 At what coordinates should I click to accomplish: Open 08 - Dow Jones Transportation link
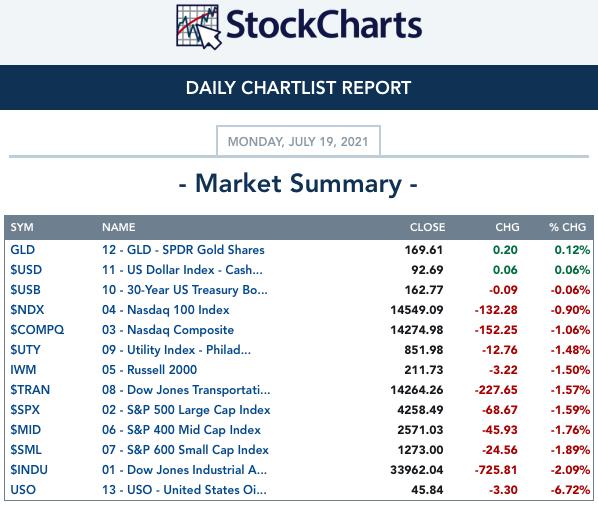(186, 390)
